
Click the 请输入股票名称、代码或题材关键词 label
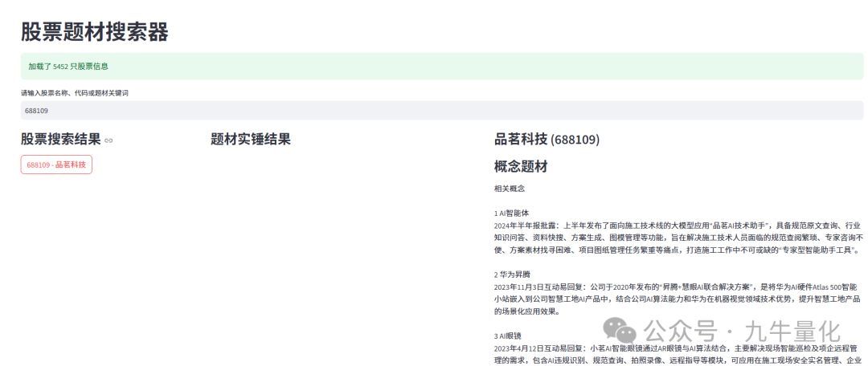pos(75,93)
